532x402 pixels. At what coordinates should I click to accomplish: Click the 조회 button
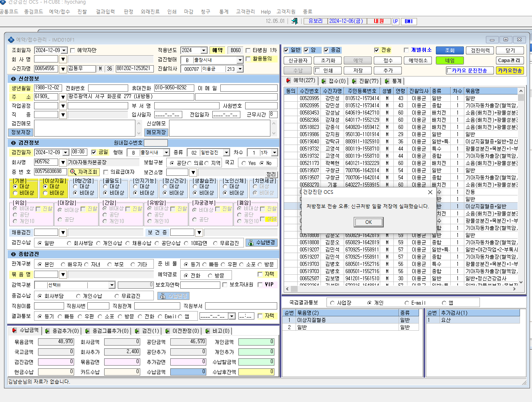click(x=450, y=50)
